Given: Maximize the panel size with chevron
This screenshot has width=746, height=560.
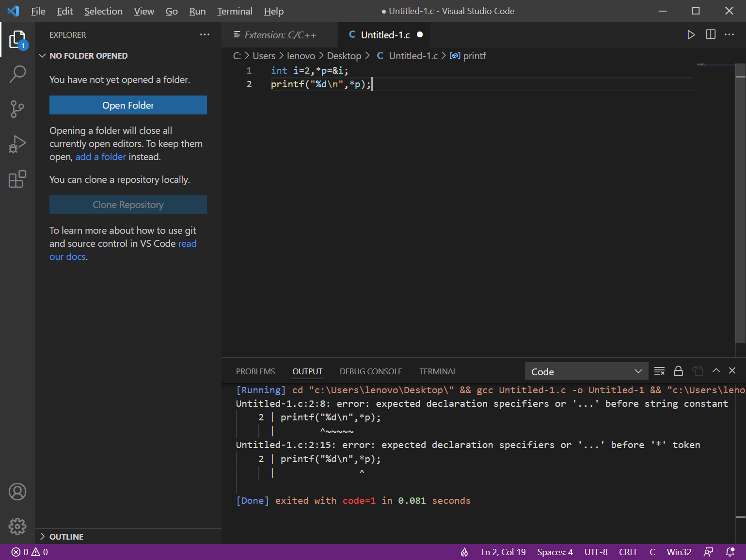Looking at the screenshot, I should coord(716,370).
